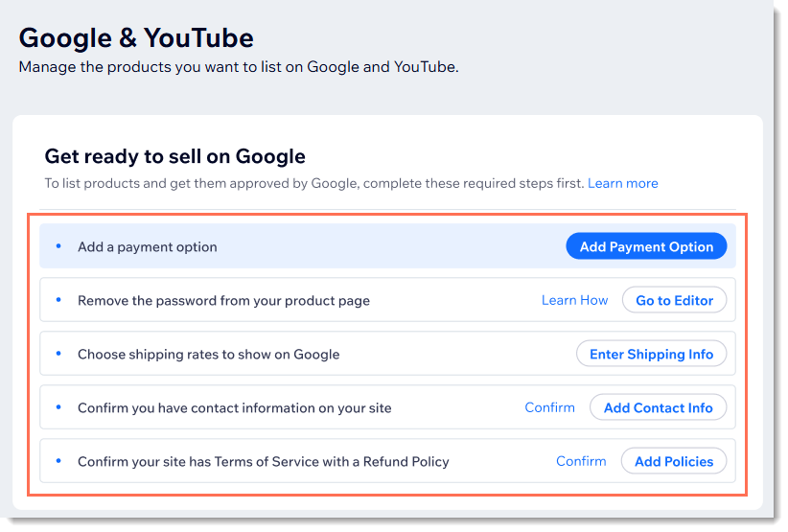
Task: Select the Add Policies button
Action: [x=673, y=461]
